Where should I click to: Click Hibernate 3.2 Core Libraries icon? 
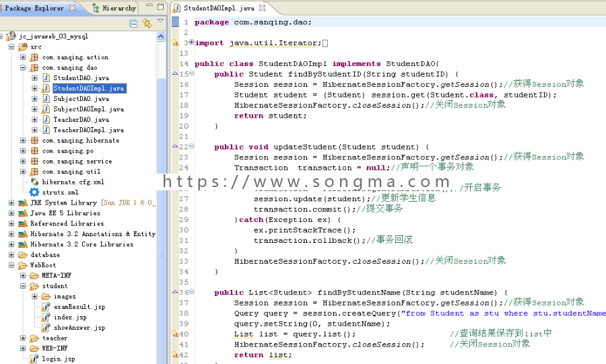click(x=23, y=244)
